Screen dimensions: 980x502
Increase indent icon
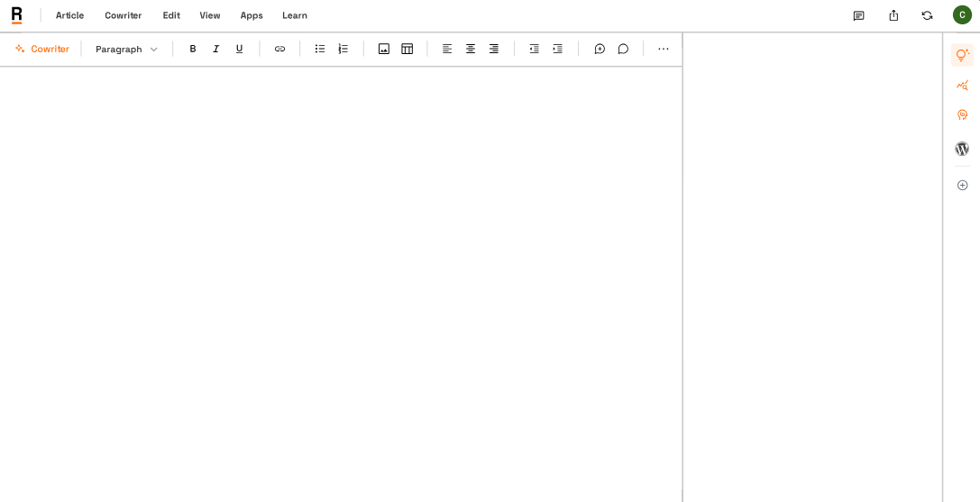557,49
